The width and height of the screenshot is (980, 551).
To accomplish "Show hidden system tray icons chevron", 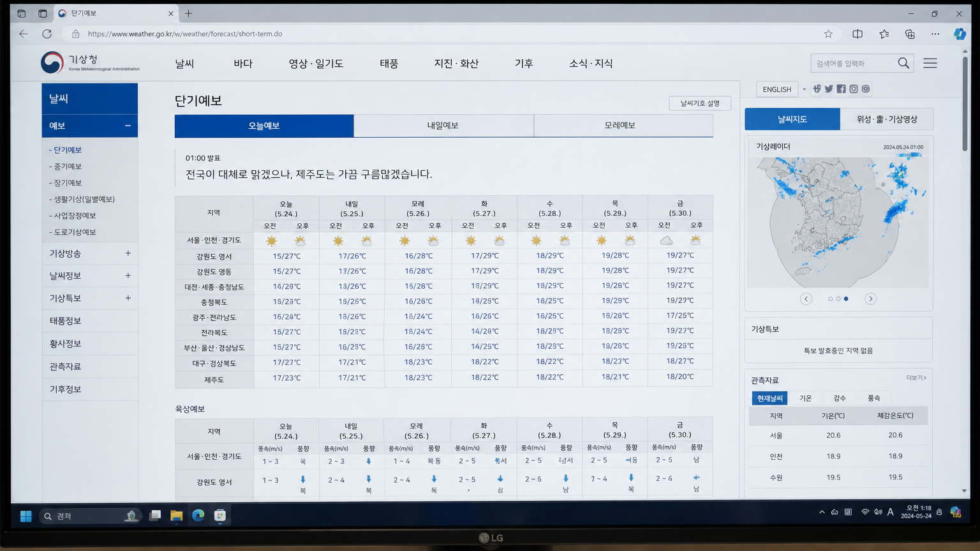I will 822,512.
